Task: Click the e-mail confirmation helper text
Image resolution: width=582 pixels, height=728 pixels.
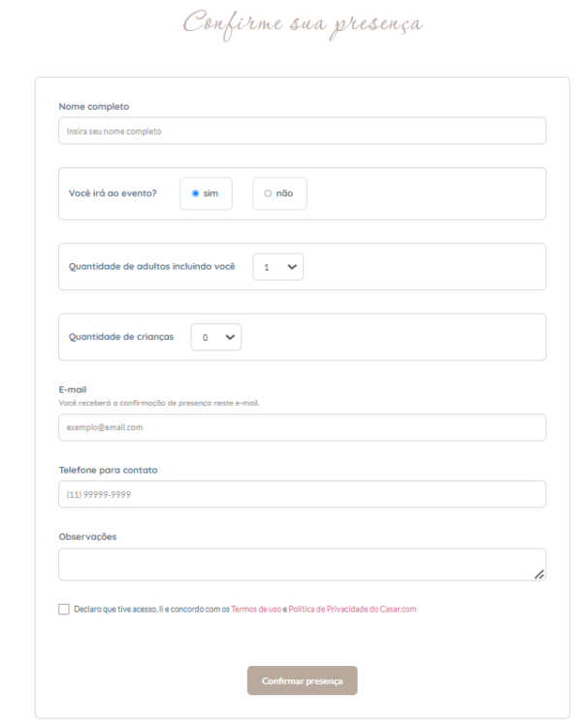Action: pos(159,403)
